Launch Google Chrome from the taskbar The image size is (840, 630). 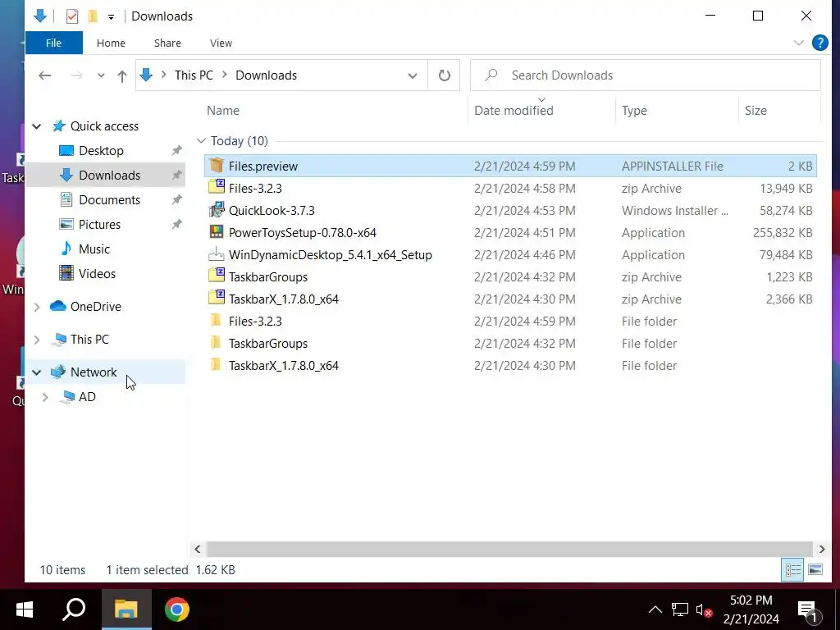tap(177, 609)
